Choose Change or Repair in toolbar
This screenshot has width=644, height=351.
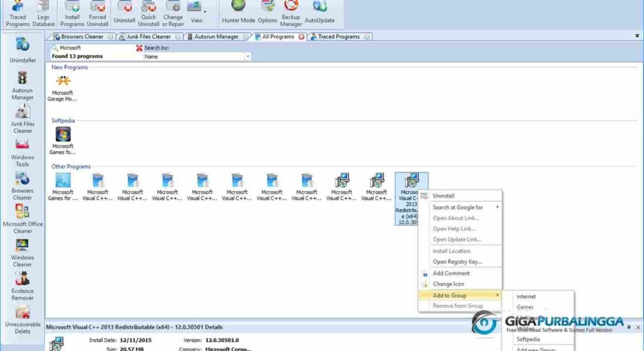[x=173, y=14]
